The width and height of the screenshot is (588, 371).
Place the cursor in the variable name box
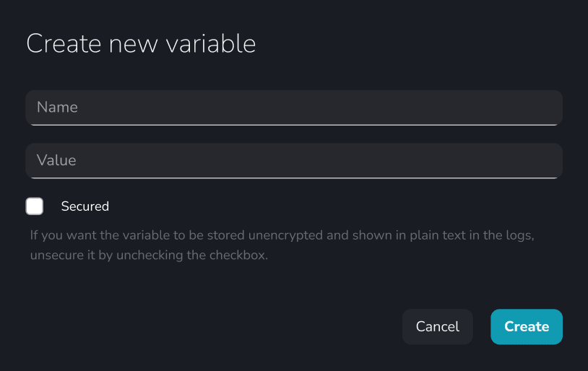click(294, 108)
